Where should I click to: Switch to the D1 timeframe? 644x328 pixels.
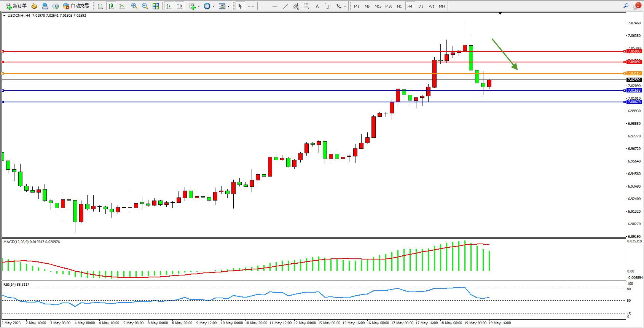(x=421, y=6)
